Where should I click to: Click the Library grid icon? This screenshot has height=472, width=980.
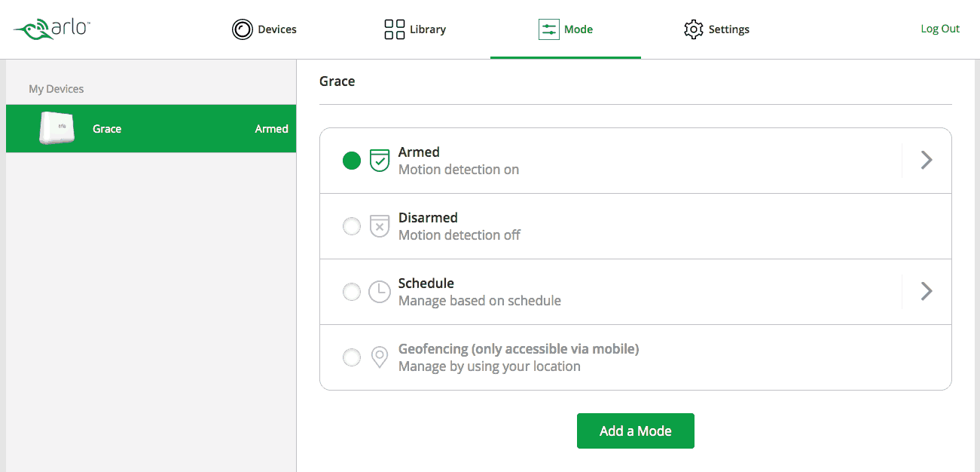[x=395, y=29]
